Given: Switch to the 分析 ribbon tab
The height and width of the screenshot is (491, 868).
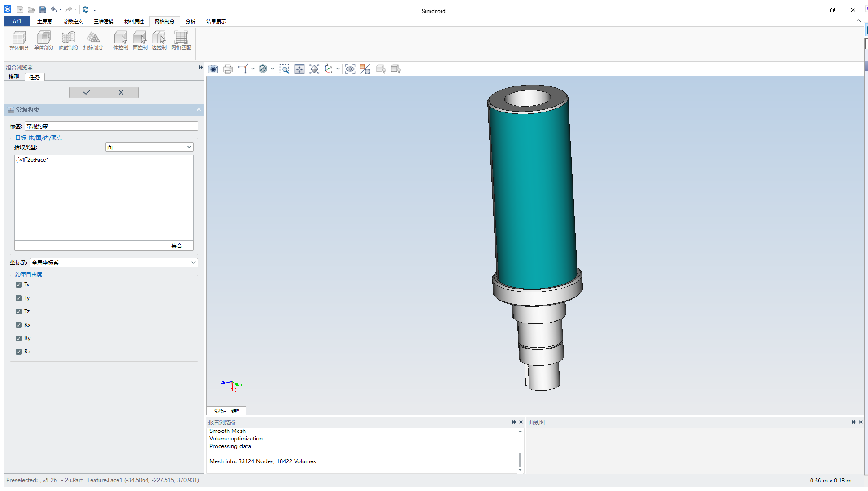Looking at the screenshot, I should click(x=191, y=22).
